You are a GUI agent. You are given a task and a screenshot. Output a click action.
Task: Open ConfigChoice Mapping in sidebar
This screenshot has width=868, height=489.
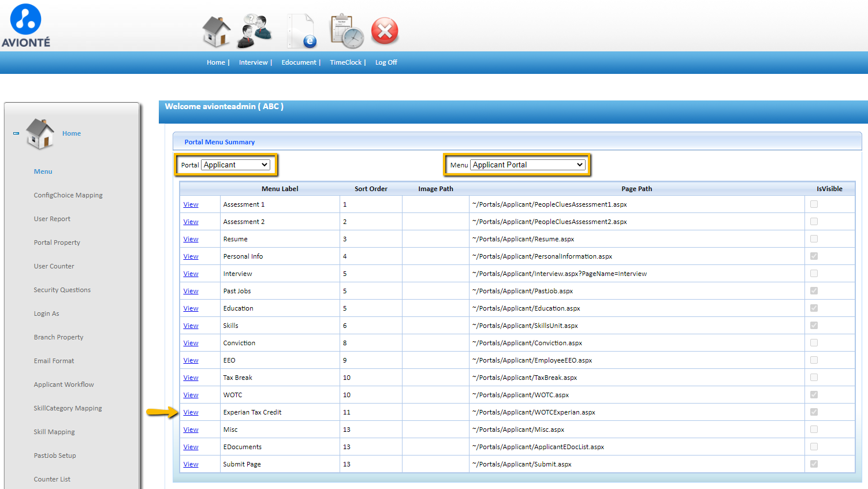point(68,195)
